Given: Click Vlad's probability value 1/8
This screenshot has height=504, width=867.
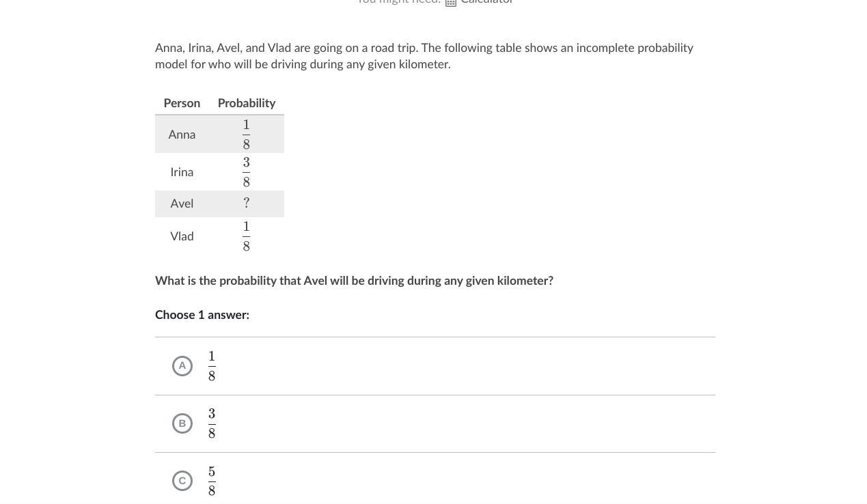Looking at the screenshot, I should tap(247, 236).
